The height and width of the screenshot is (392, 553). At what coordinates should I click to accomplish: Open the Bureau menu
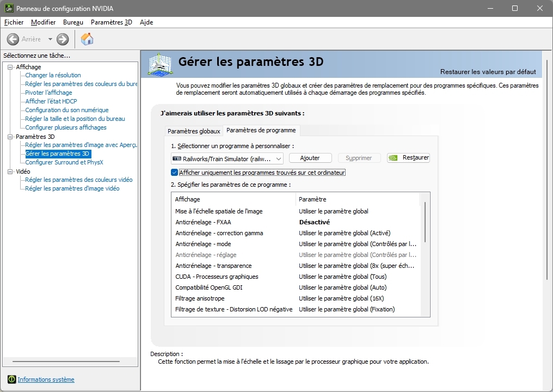click(x=73, y=22)
